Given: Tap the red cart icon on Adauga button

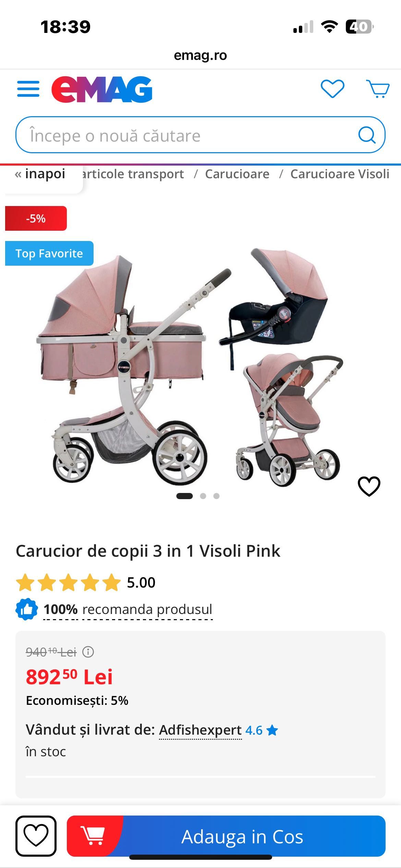Looking at the screenshot, I should [92, 835].
